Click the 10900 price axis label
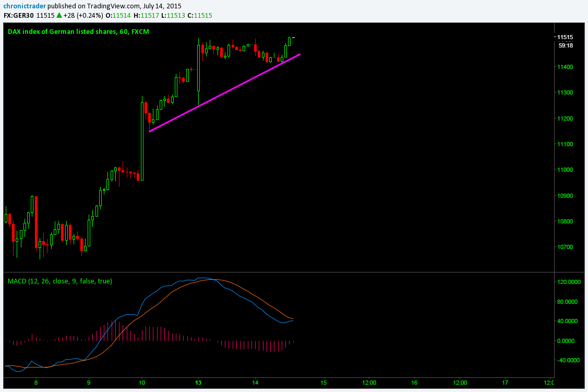 (x=565, y=196)
